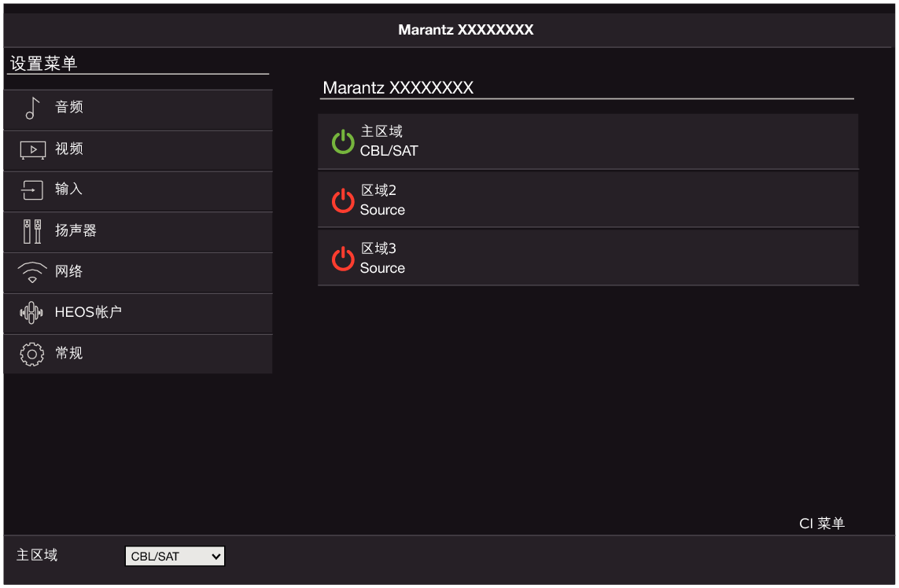Open the 视频 settings menu

click(138, 151)
